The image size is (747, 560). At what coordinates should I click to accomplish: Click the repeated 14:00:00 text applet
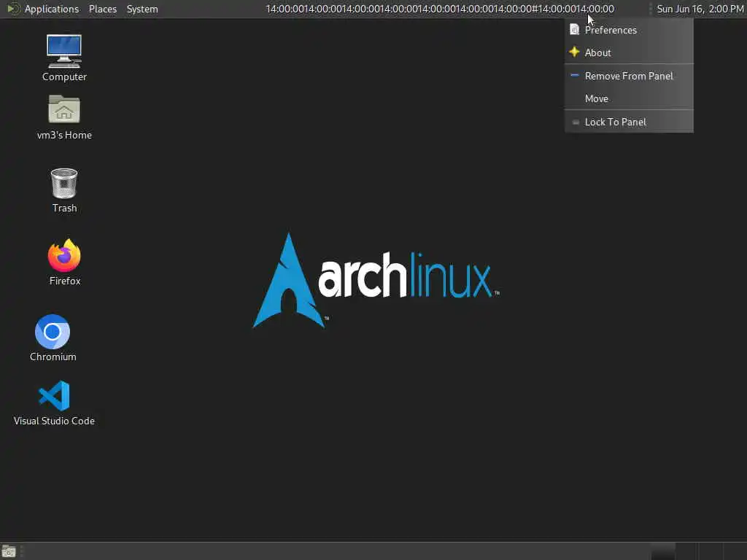[x=440, y=9]
